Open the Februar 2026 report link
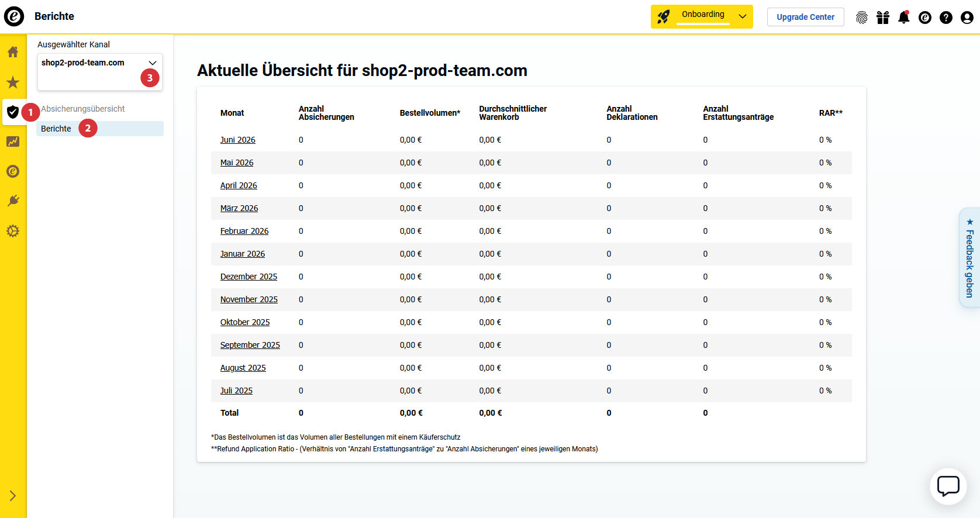The height and width of the screenshot is (518, 980). pos(244,231)
